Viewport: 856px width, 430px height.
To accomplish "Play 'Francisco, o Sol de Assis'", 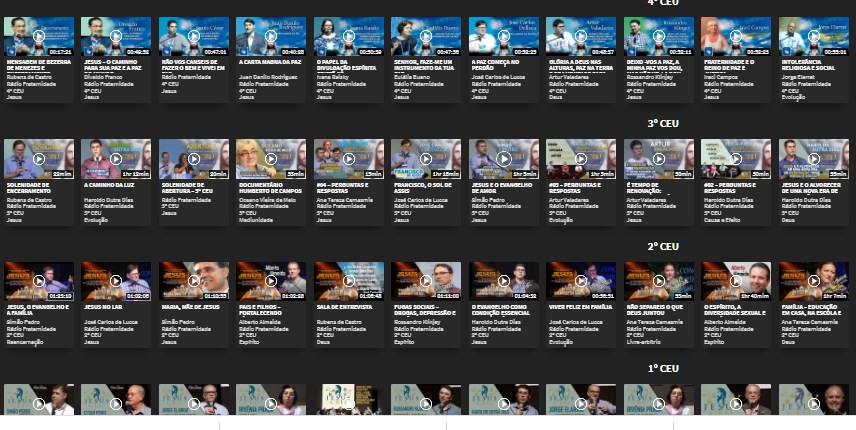I will 426,159.
